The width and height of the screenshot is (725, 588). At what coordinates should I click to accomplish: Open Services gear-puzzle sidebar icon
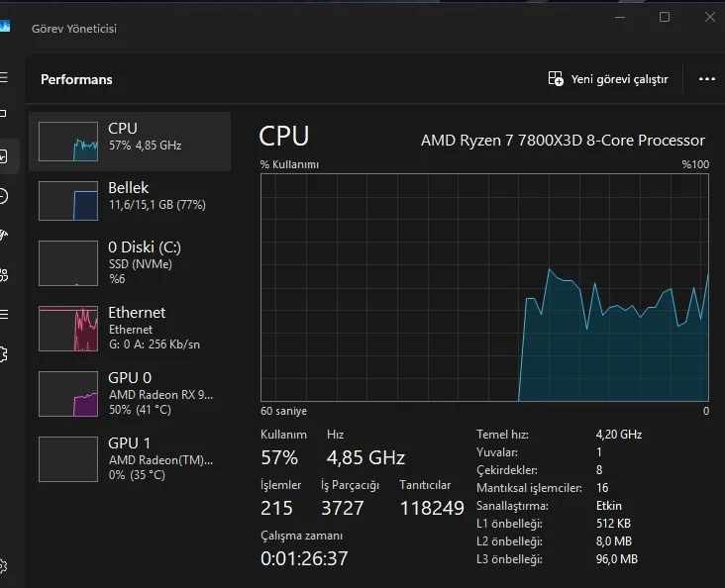coord(4,353)
